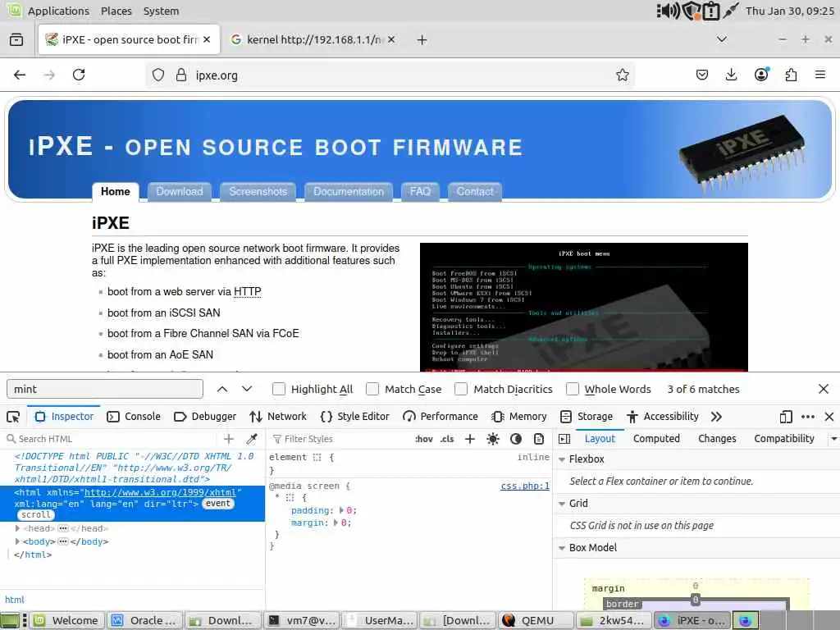Switch to the Console tab
The height and width of the screenshot is (630, 840).
[134, 417]
